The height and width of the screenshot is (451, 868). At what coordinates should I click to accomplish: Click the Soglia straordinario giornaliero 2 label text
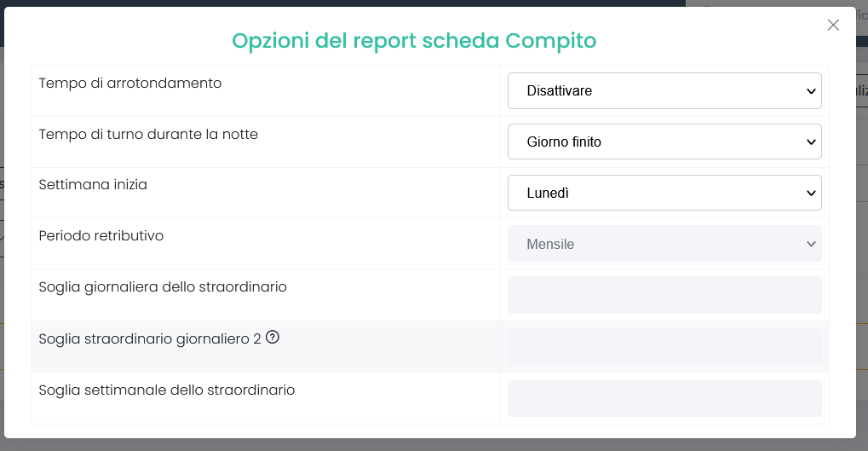[149, 338]
